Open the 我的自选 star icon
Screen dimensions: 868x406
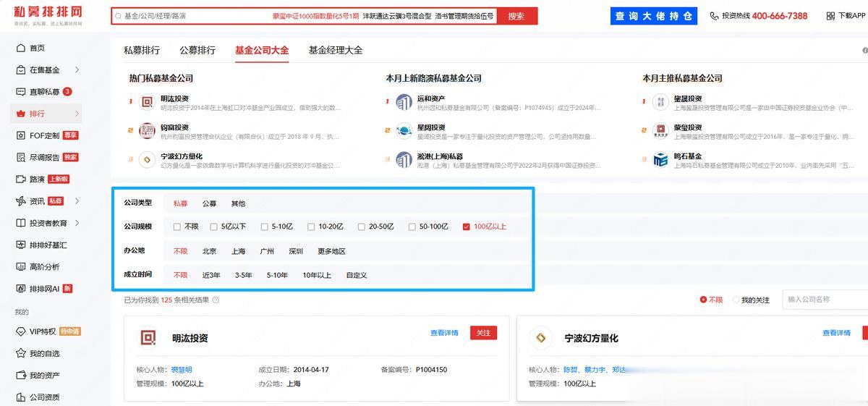[x=20, y=353]
